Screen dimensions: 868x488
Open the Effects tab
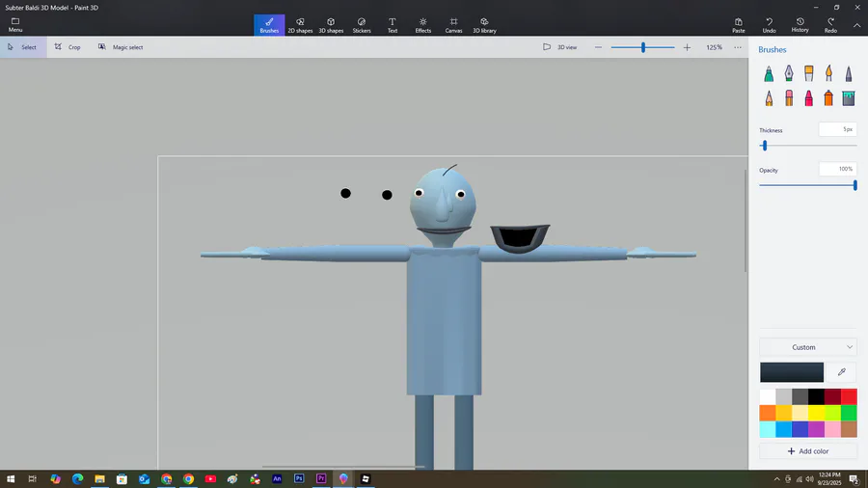tap(423, 25)
